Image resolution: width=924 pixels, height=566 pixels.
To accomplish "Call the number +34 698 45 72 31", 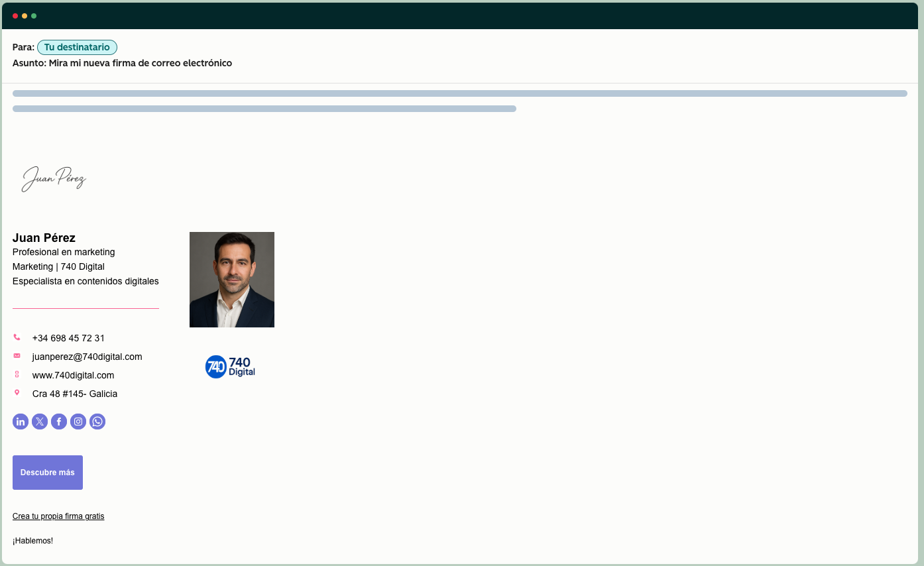I will pos(68,338).
